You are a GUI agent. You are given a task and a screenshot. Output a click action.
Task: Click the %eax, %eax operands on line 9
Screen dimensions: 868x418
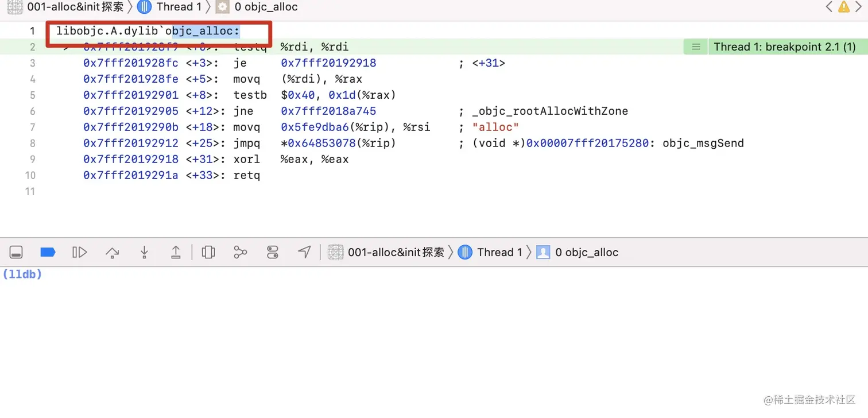click(315, 160)
